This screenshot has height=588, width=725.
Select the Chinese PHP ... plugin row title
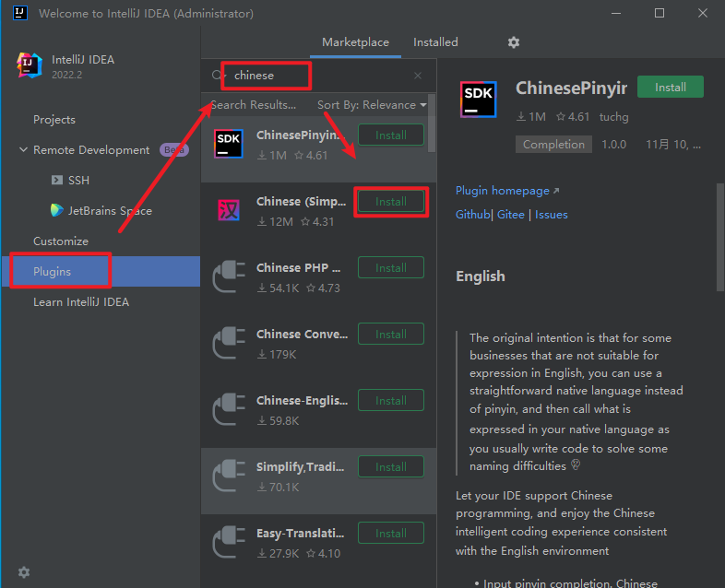coord(298,268)
